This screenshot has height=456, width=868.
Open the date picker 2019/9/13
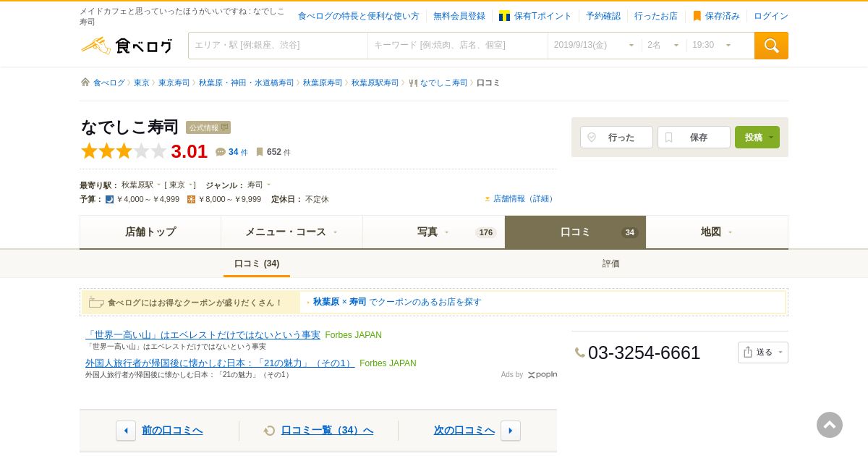coord(595,46)
